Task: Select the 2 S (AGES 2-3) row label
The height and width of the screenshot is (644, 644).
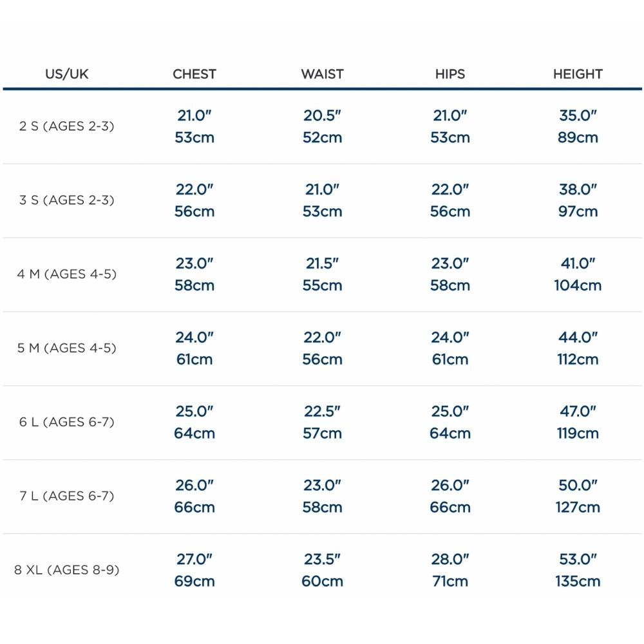Action: pos(67,126)
